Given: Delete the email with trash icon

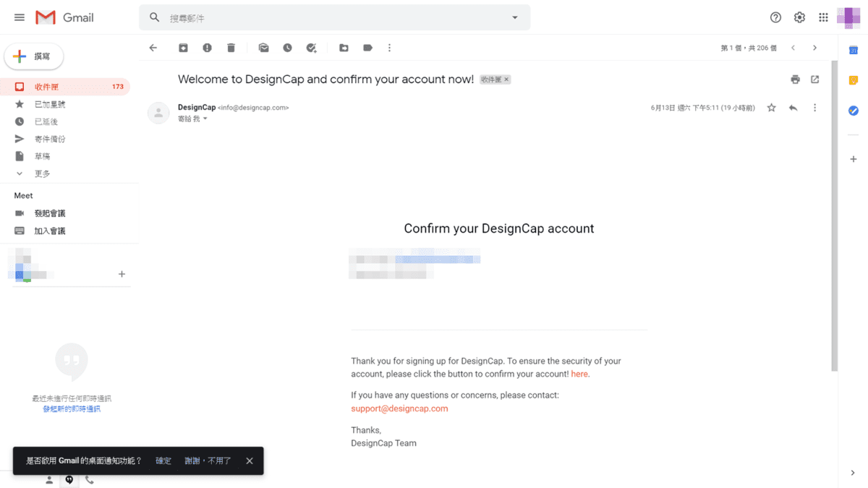Looking at the screenshot, I should (x=231, y=48).
